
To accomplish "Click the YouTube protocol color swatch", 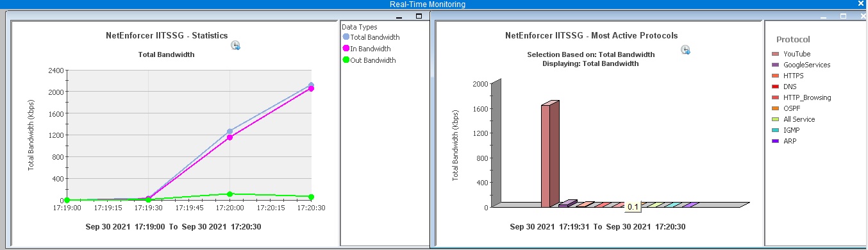I will coord(775,54).
